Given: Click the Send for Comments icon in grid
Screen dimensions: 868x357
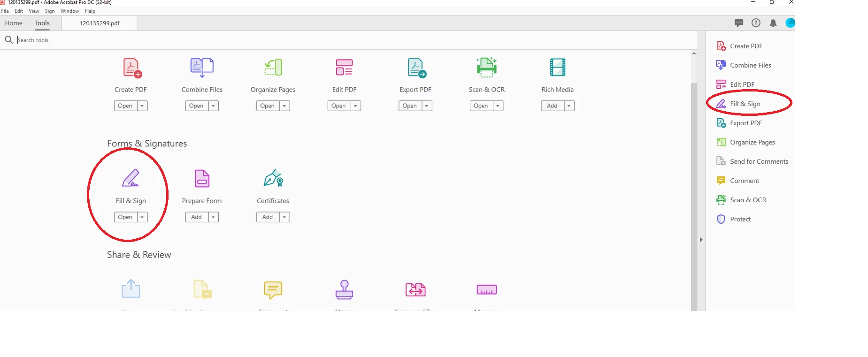Looking at the screenshot, I should (203, 289).
